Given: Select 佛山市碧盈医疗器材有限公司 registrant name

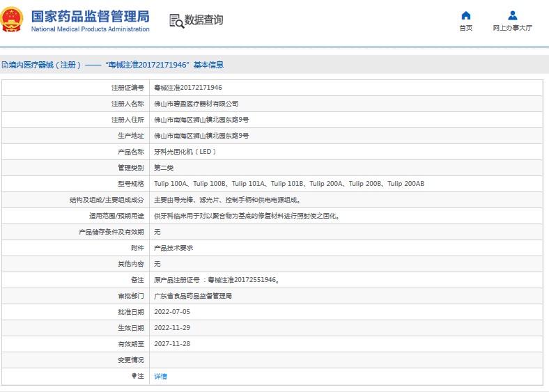Looking at the screenshot, I should click(x=196, y=104).
